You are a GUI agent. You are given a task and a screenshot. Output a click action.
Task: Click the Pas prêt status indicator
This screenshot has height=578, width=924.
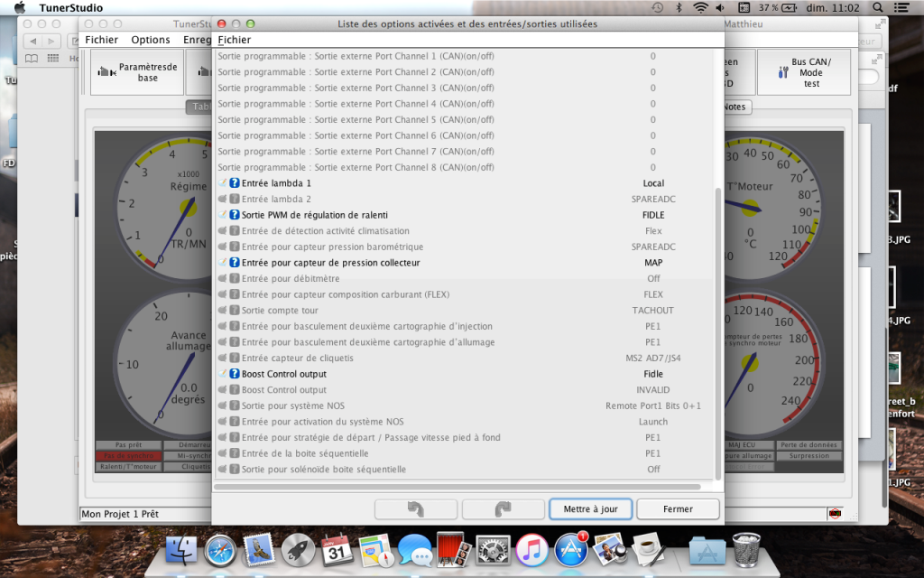(128, 444)
